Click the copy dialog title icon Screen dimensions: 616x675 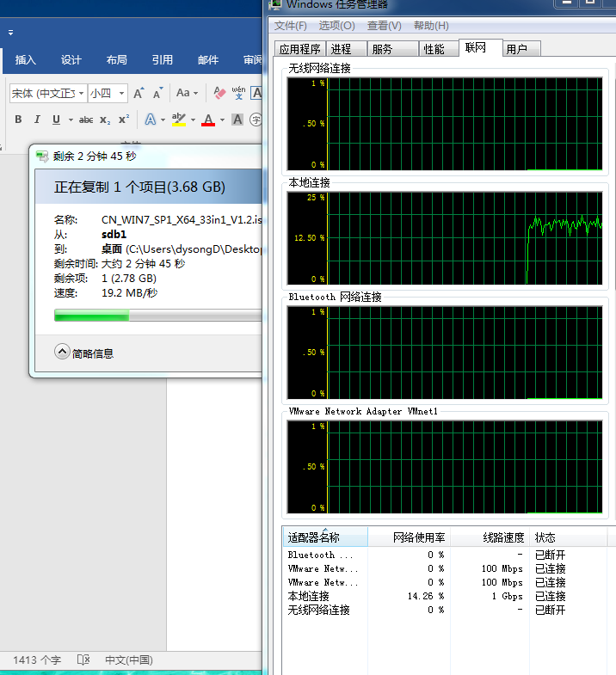click(x=42, y=156)
